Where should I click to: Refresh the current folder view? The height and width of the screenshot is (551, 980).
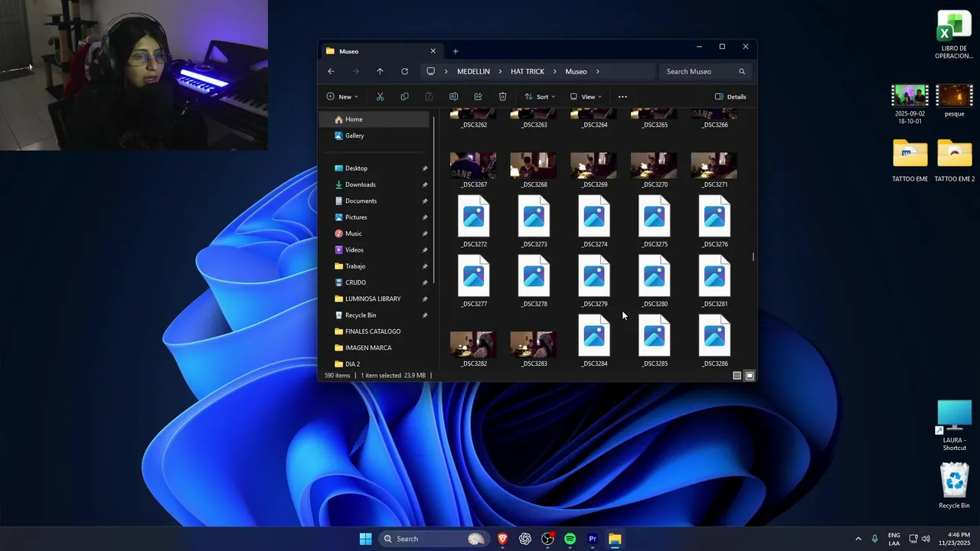coord(404,71)
